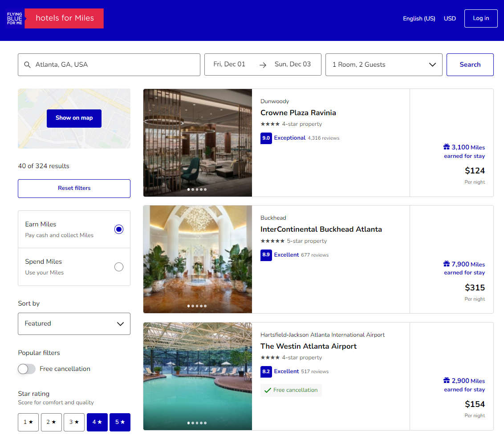Click the green checkmark beside Free cancellation badge
The height and width of the screenshot is (435, 504).
tap(268, 390)
